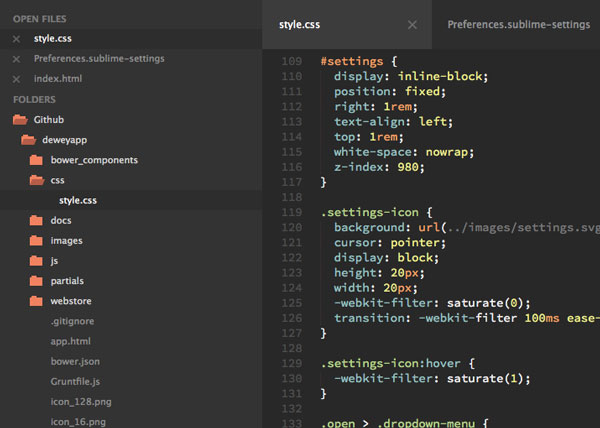
Task: Click "saturate(0)" on line 125
Action: tap(485, 303)
